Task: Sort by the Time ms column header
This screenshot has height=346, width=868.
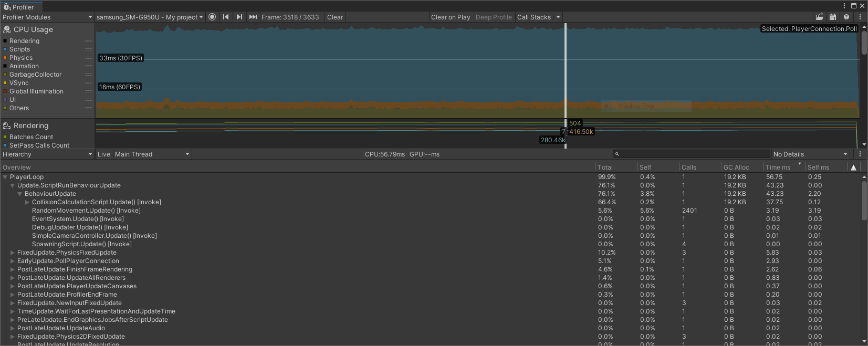Action: click(784, 167)
